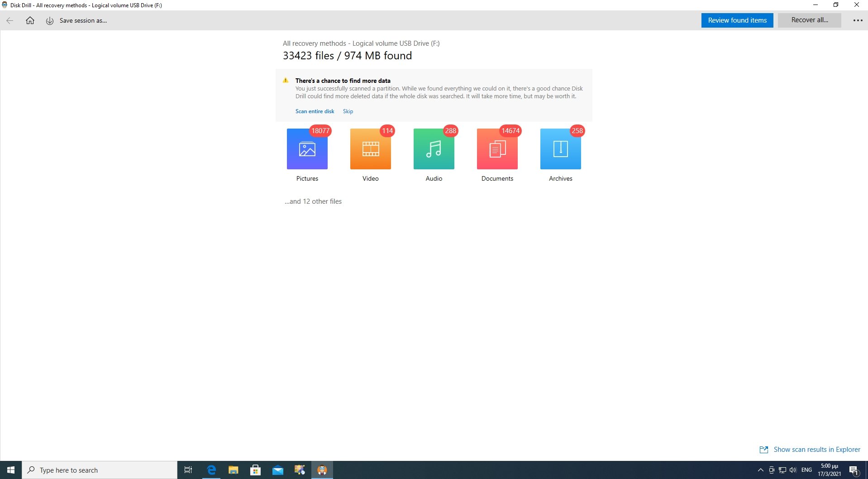868x479 pixels.
Task: Click the 258 badge on Archives
Action: [x=577, y=131]
